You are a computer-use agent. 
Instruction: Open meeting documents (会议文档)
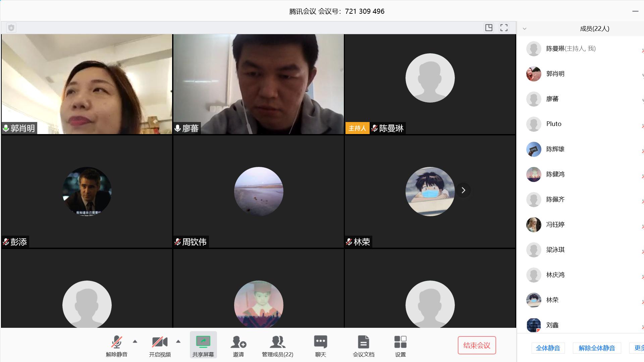[363, 342]
